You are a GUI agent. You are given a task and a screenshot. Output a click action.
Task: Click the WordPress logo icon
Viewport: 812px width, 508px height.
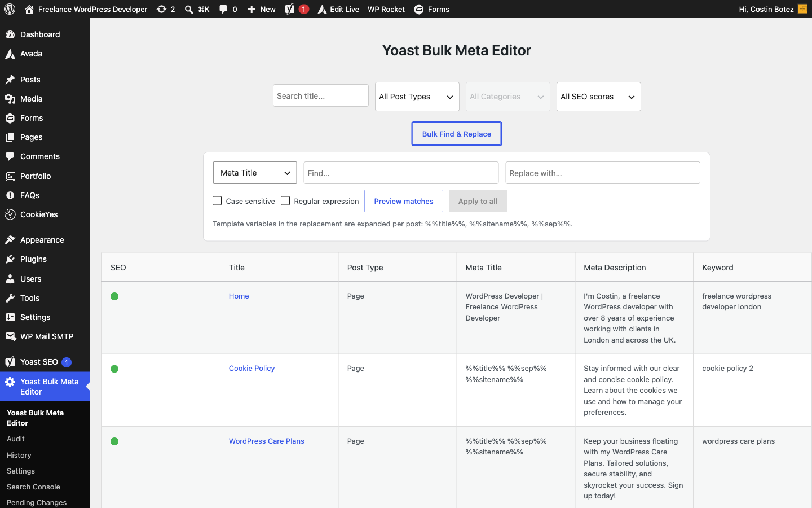[x=10, y=9]
